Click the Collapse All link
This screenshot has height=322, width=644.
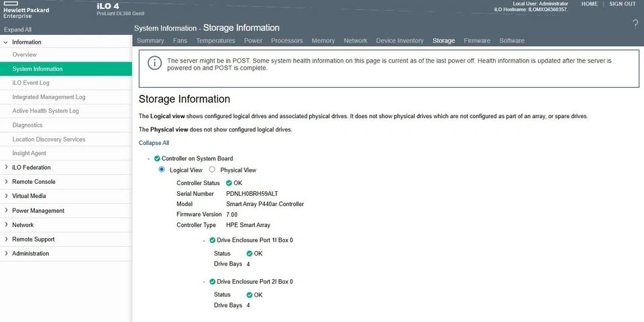click(x=154, y=143)
